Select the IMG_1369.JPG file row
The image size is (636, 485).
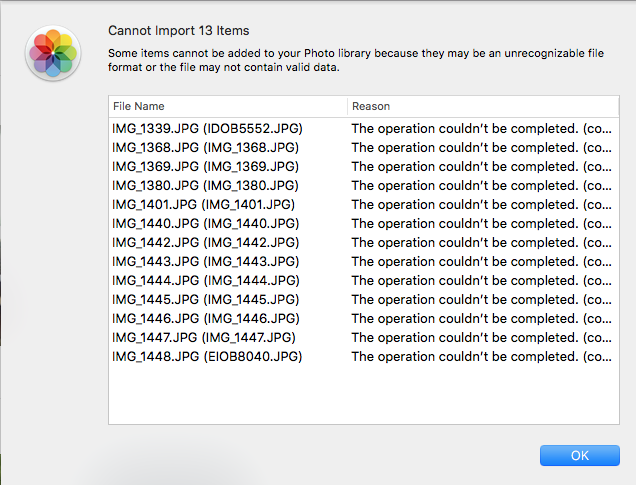tap(205, 166)
